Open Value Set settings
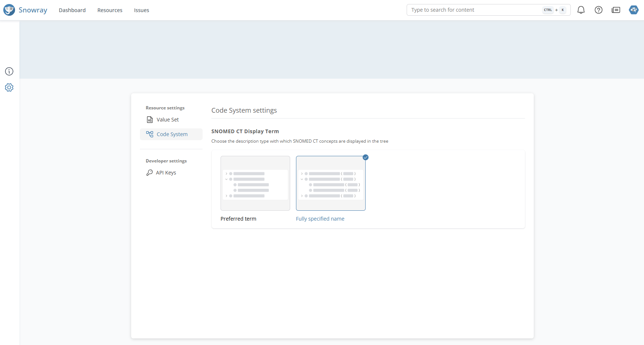644x345 pixels. pyautogui.click(x=168, y=120)
